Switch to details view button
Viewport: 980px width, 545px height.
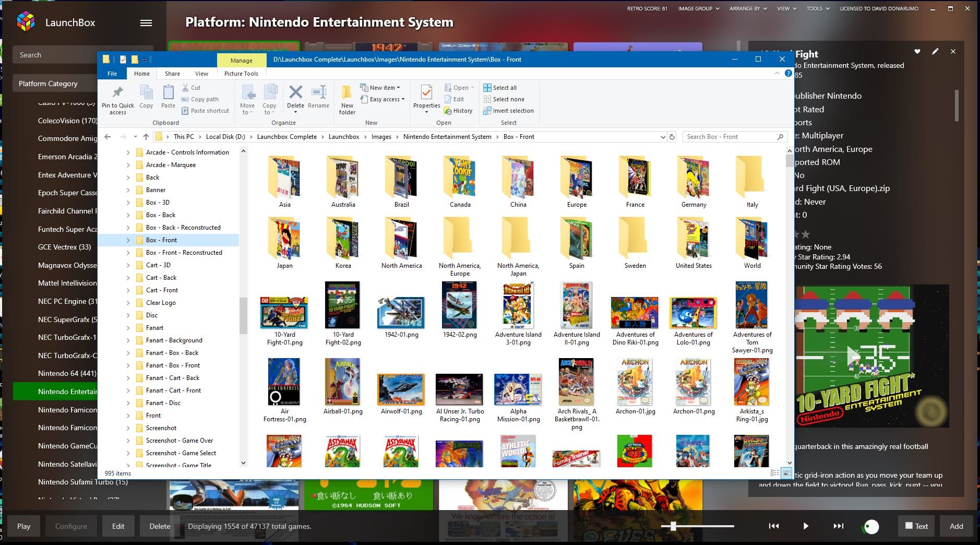tap(775, 473)
